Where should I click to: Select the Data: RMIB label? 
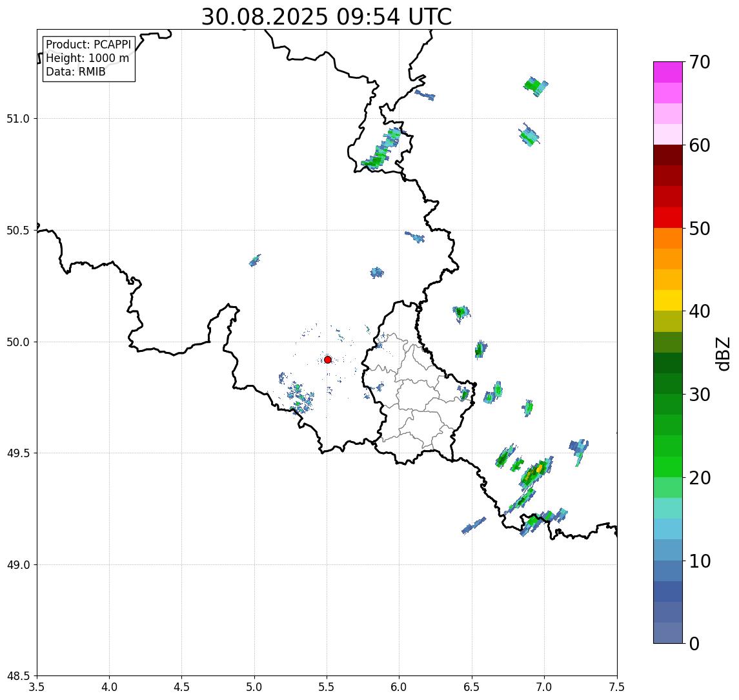[76, 72]
